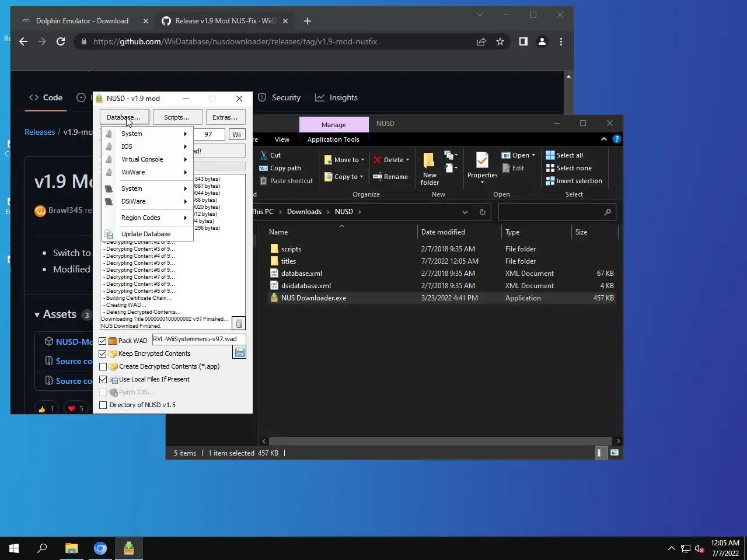Expand the IOS submenu

click(x=146, y=146)
